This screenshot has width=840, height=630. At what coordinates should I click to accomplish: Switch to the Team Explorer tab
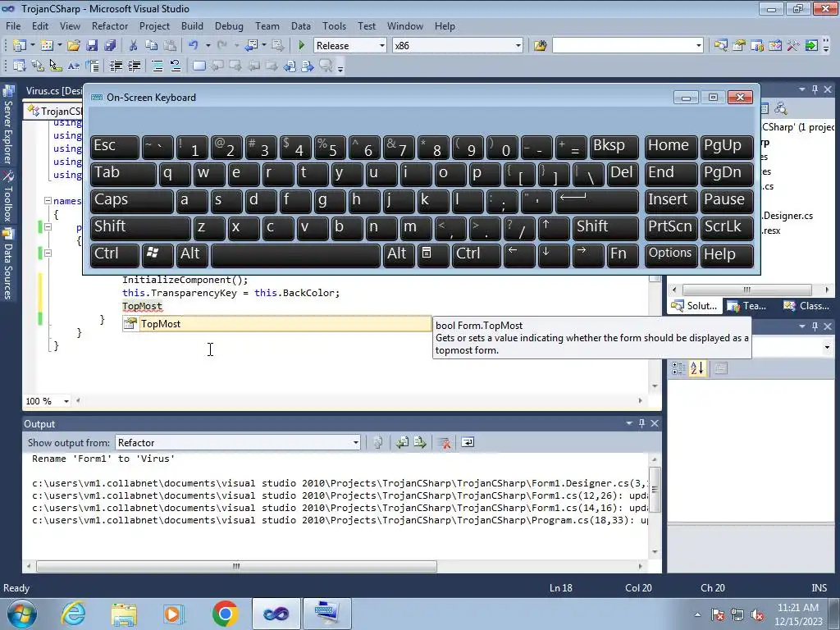[x=746, y=306]
